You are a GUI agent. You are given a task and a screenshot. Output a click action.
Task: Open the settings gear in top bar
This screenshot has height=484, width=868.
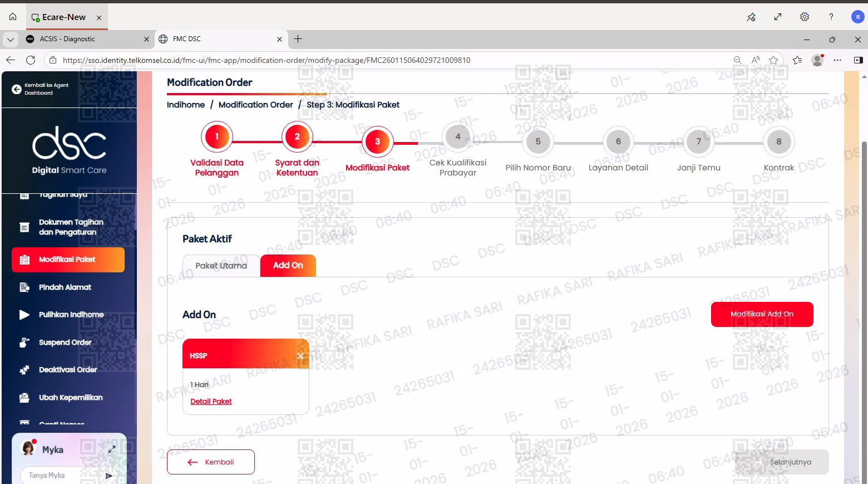(805, 17)
